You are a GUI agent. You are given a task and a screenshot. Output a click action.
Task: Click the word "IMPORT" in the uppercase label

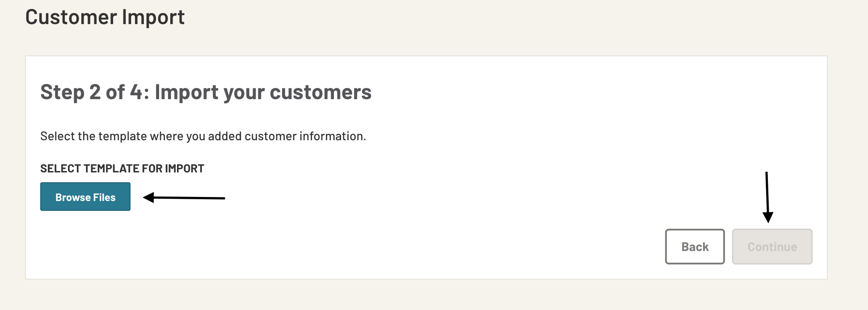[x=184, y=168]
